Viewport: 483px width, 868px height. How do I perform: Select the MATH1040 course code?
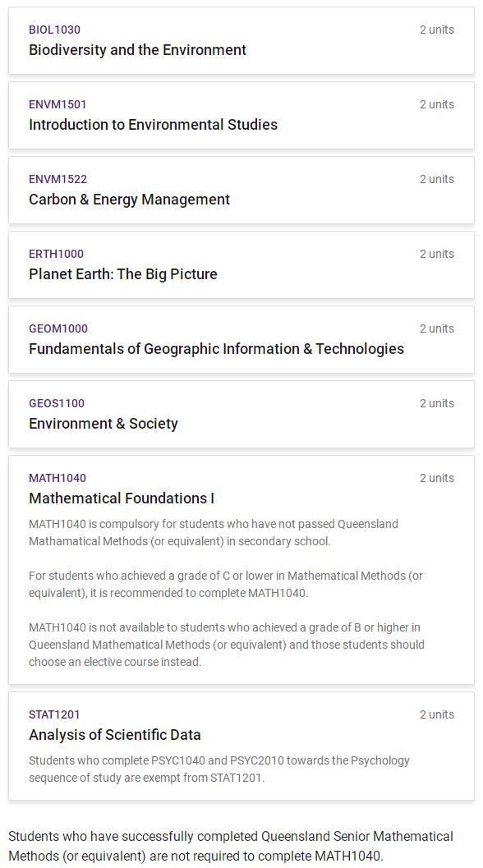coord(57,478)
